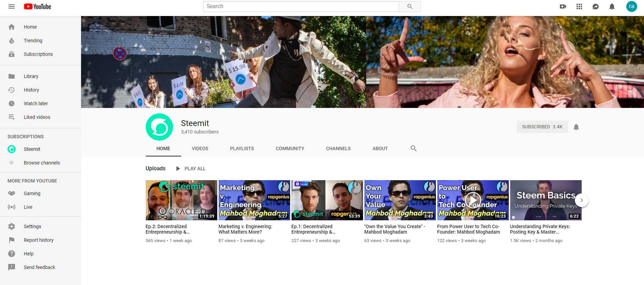Open the notifications bell in header

612,6
